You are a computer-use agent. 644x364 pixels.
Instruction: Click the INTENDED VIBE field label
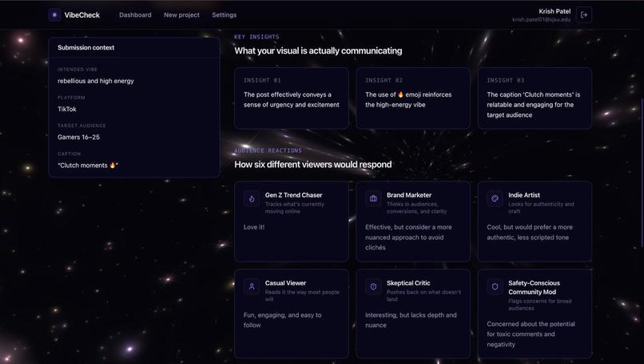click(78, 70)
